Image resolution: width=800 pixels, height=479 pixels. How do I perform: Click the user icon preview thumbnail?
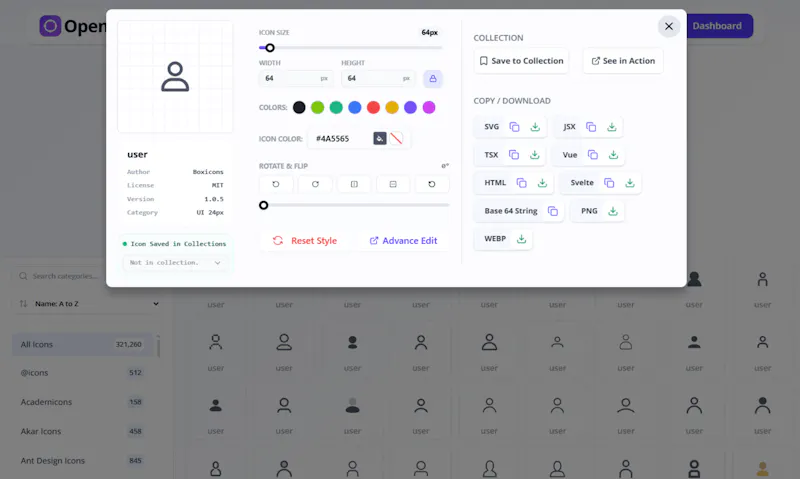(x=175, y=77)
